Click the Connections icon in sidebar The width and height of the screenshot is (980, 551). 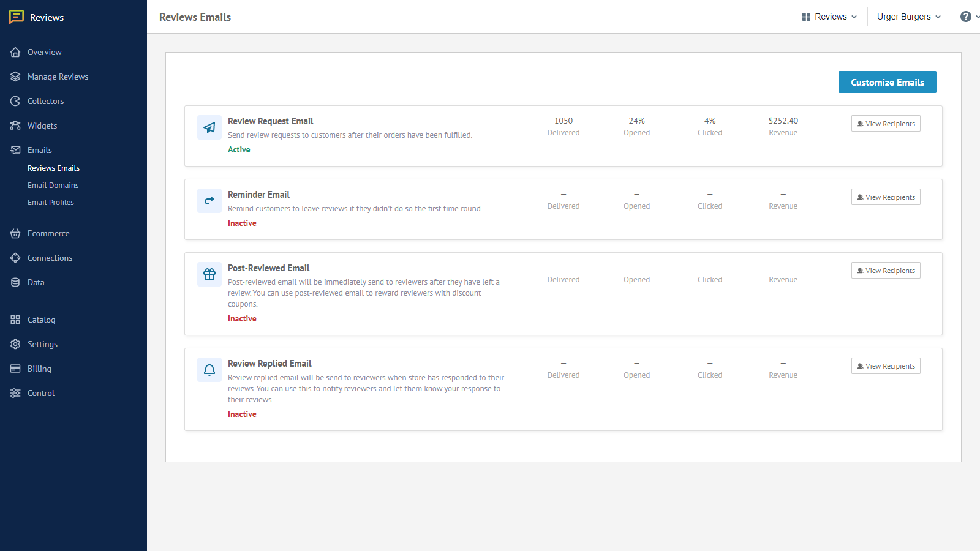coord(15,258)
